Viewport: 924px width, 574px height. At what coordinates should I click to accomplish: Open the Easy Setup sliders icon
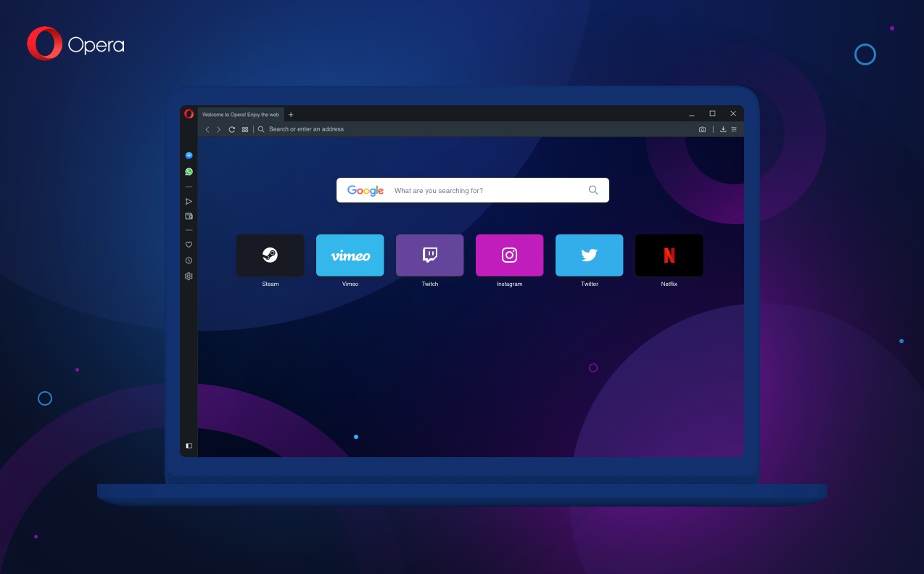coord(734,129)
